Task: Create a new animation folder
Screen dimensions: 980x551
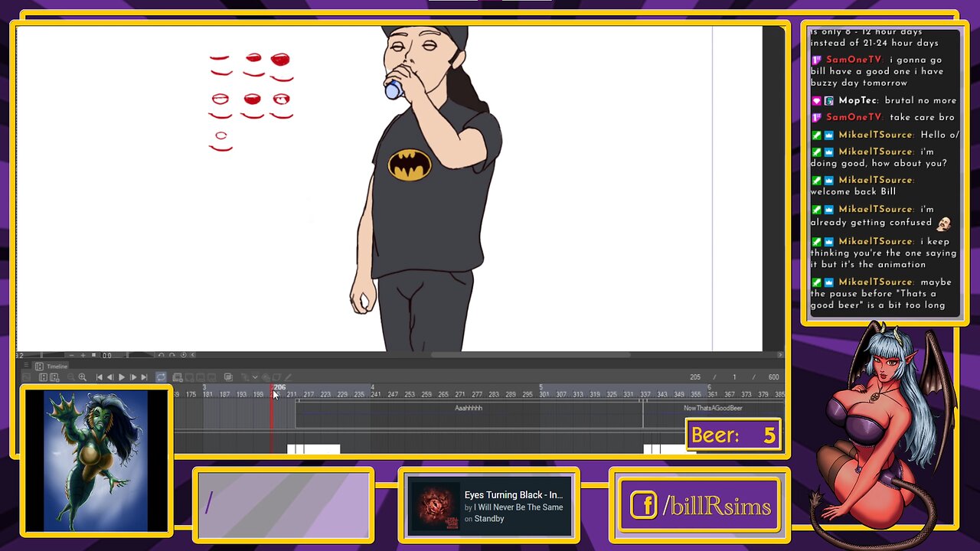Action: tap(178, 377)
